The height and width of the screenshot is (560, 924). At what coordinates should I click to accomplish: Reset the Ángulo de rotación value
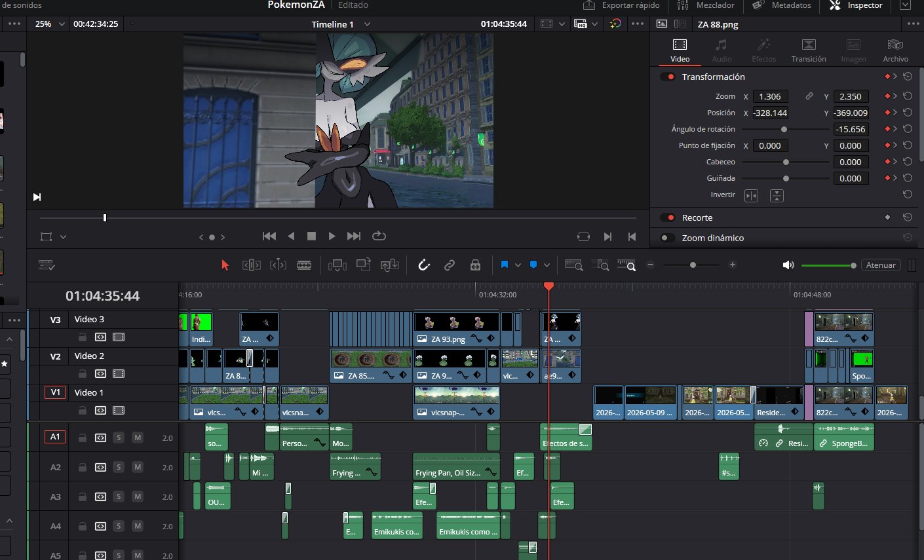908,129
